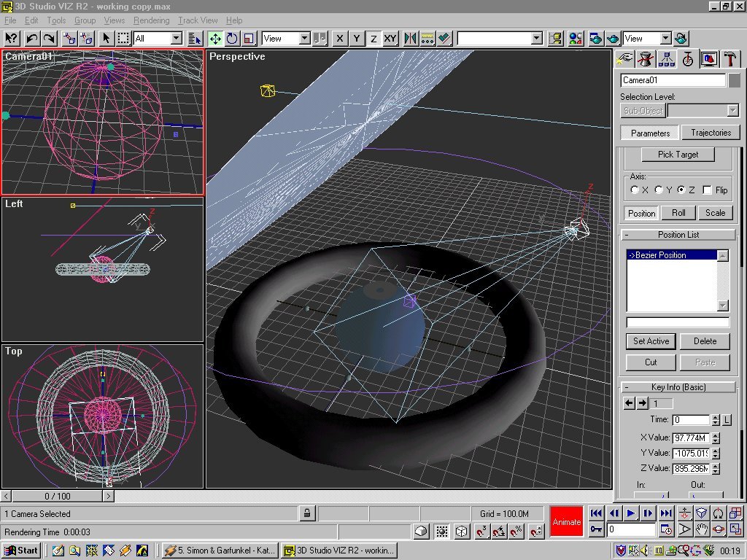This screenshot has width=747, height=560.
Task: Select the rectangular selection region tool
Action: 123,38
